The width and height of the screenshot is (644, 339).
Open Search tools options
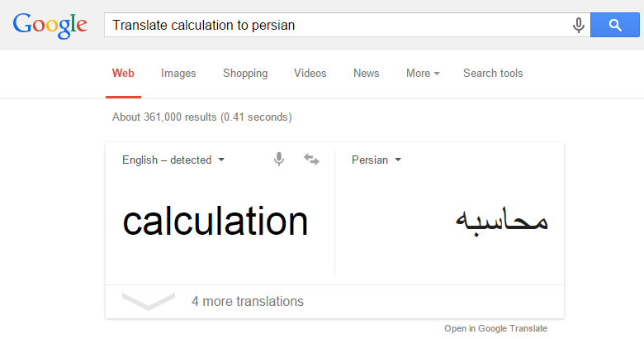493,74
